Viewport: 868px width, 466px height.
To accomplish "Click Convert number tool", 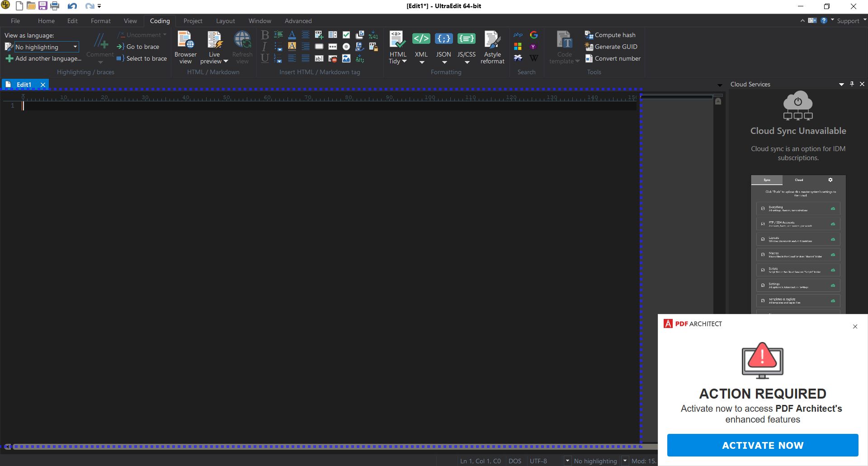I will coord(613,58).
